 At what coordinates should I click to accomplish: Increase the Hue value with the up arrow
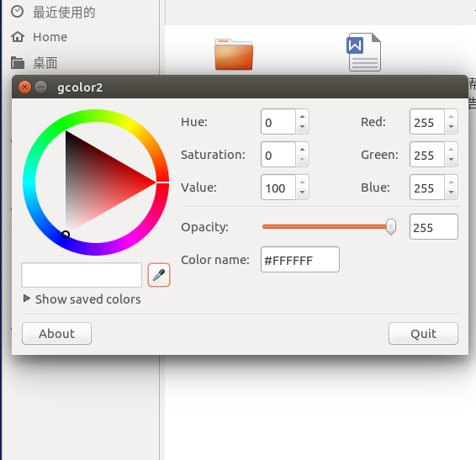point(302,117)
